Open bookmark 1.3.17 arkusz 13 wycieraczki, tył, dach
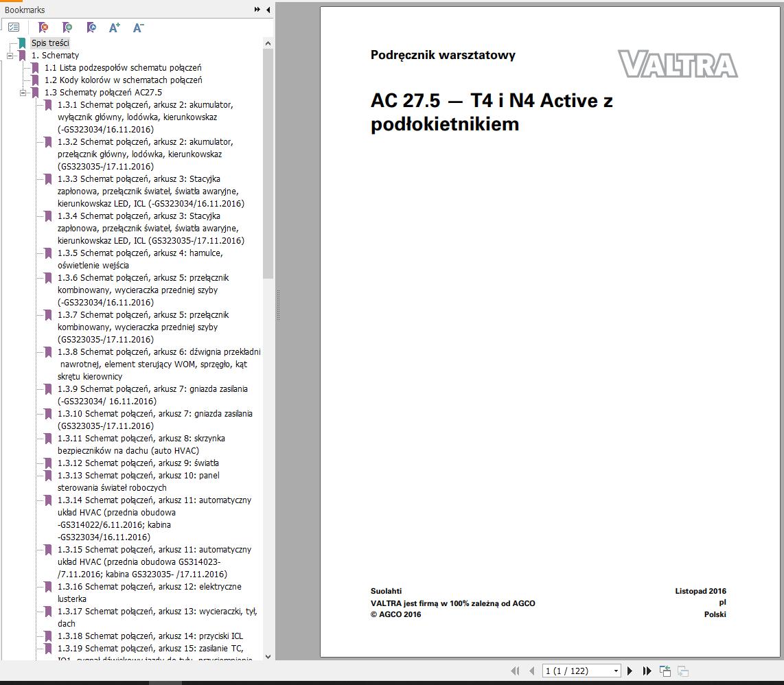Viewport: 784px width, 685px height. click(157, 618)
